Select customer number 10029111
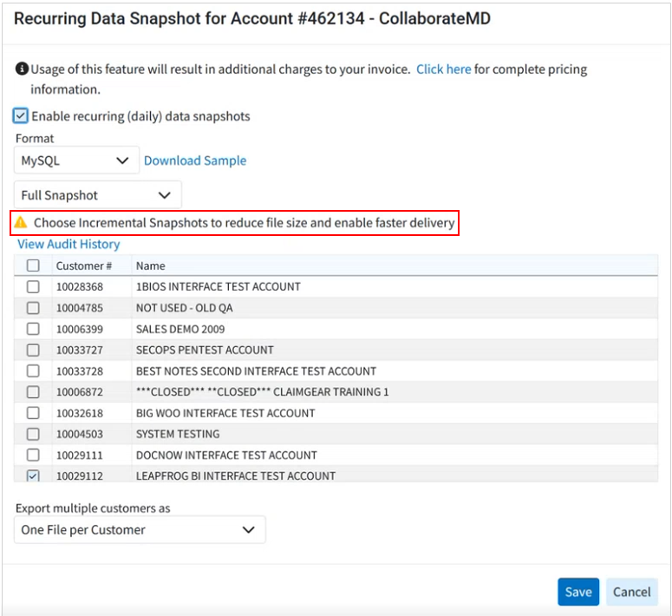 pyautogui.click(x=80, y=455)
